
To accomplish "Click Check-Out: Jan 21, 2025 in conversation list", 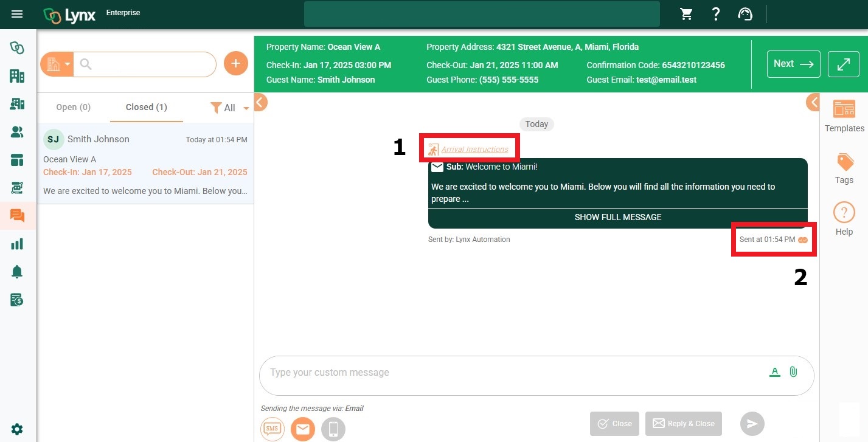I will (200, 172).
